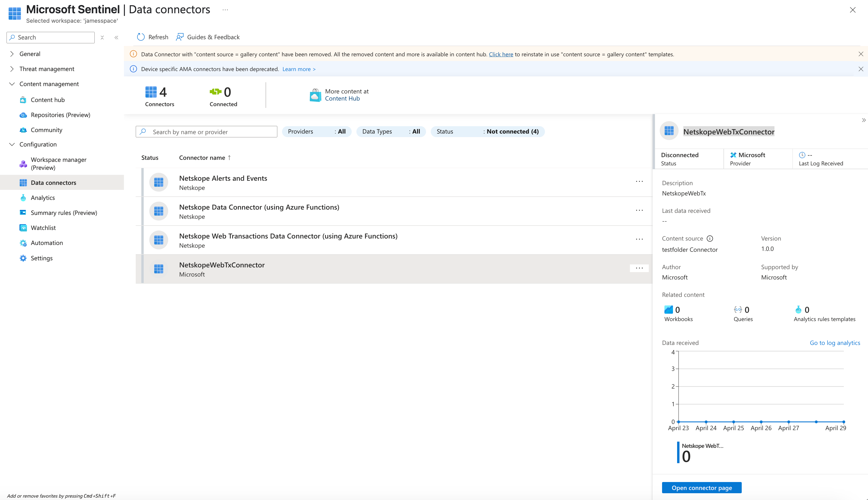
Task: Open Guides & Feedback
Action: tap(207, 37)
